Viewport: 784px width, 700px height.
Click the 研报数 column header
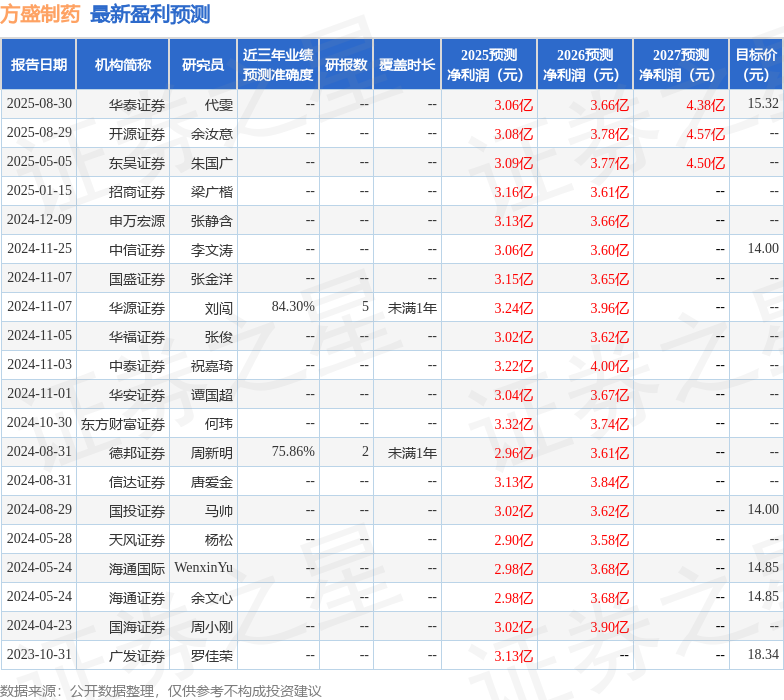click(346, 64)
